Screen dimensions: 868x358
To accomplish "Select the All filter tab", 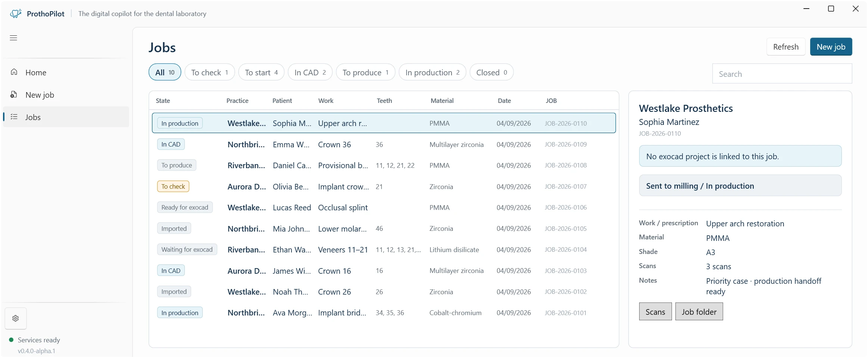I will [x=165, y=72].
